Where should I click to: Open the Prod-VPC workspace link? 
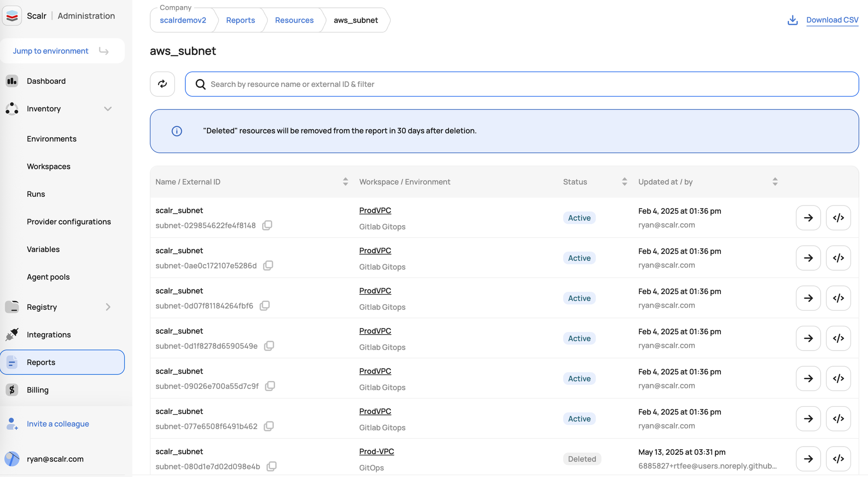point(376,451)
